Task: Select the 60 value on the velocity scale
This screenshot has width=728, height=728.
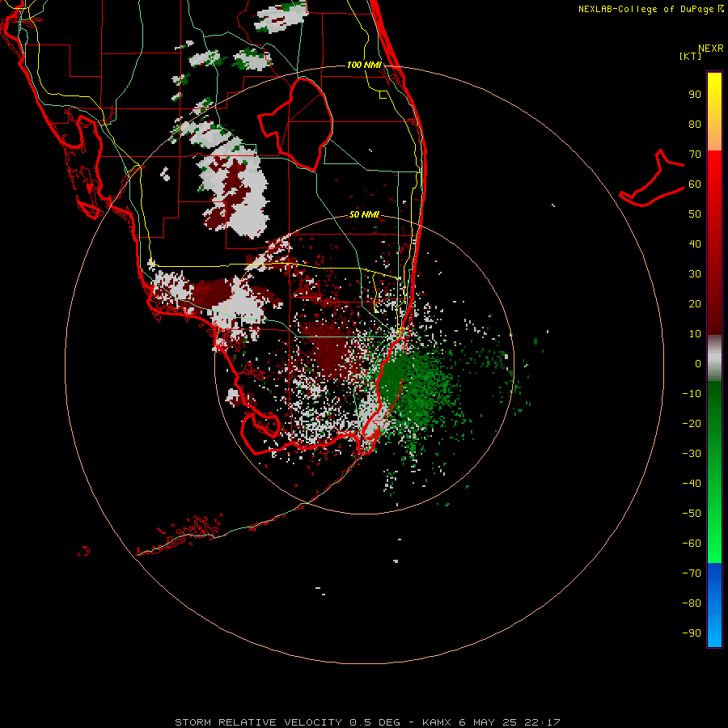Action: (x=695, y=184)
